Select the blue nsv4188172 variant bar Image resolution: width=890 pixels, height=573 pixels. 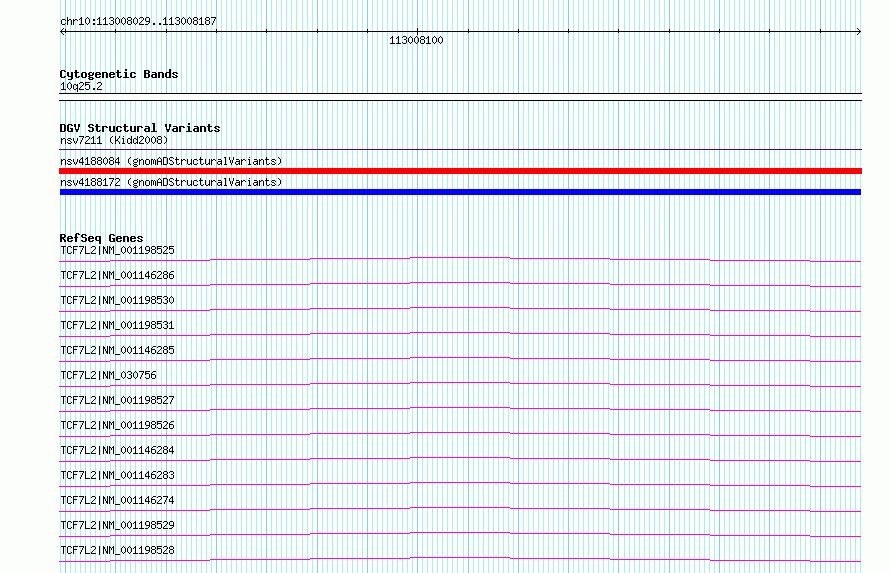click(x=460, y=192)
